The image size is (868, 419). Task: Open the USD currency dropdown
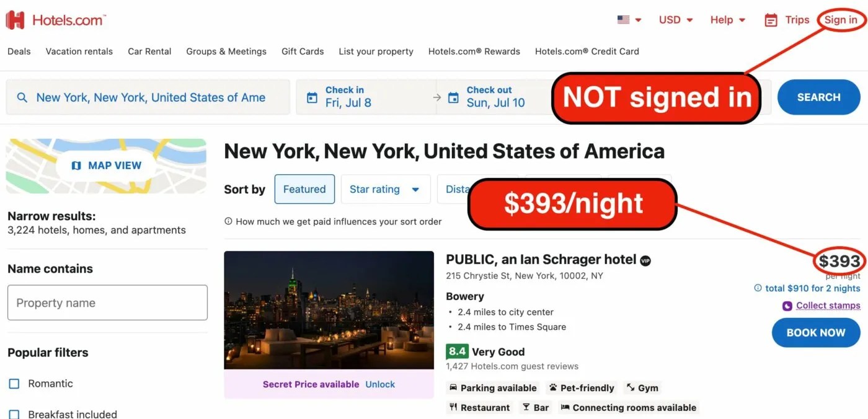point(675,19)
